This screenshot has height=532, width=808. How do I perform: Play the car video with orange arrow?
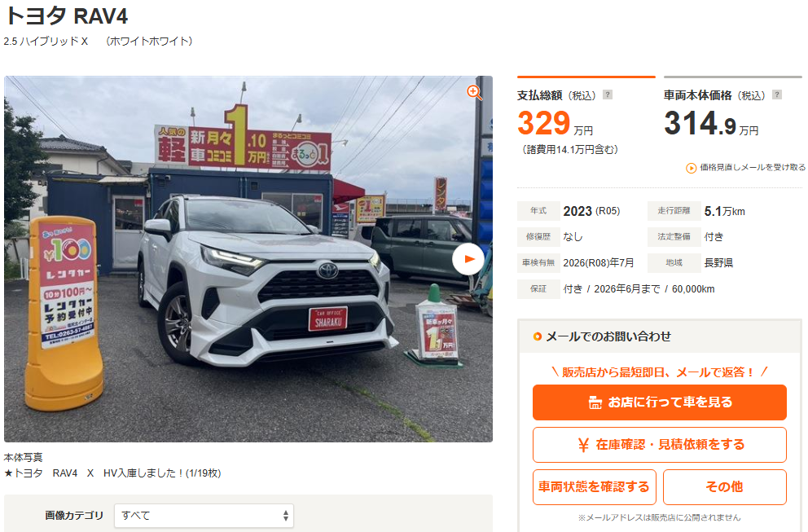coord(468,259)
